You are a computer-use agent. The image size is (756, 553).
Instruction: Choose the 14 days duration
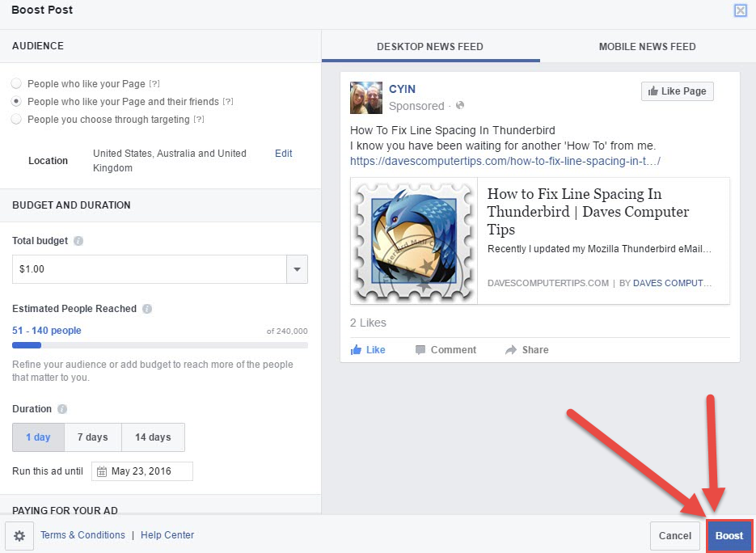pos(153,437)
